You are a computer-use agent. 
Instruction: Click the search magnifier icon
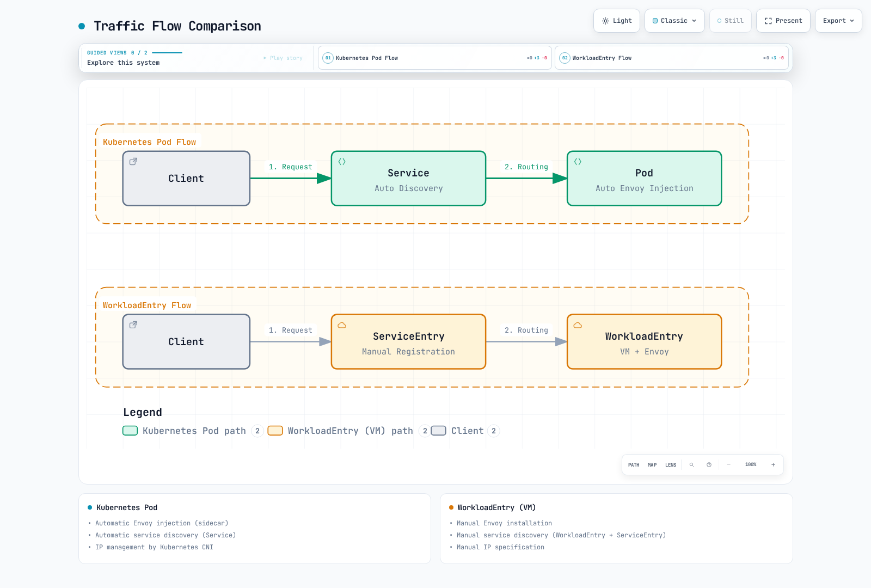tap(692, 465)
